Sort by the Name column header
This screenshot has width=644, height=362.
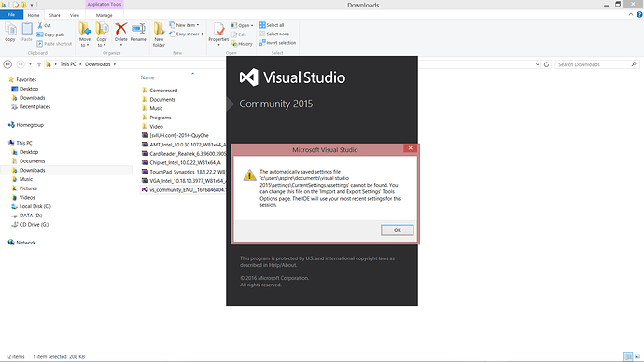click(147, 77)
